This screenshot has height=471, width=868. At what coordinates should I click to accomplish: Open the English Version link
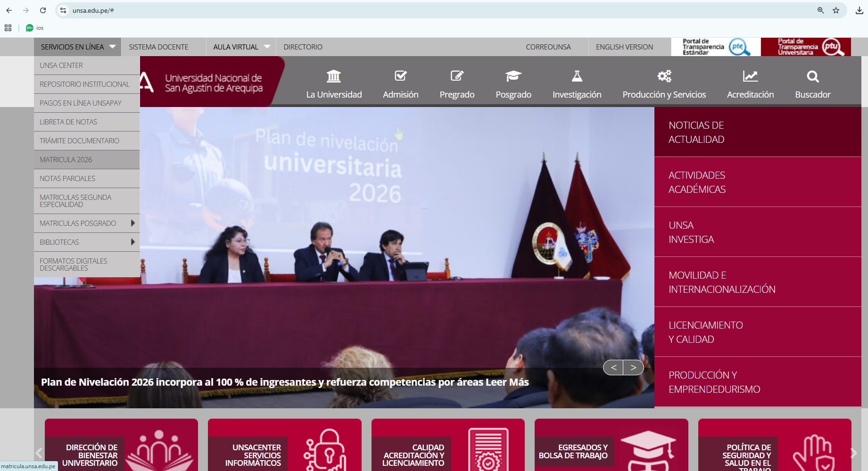(624, 47)
